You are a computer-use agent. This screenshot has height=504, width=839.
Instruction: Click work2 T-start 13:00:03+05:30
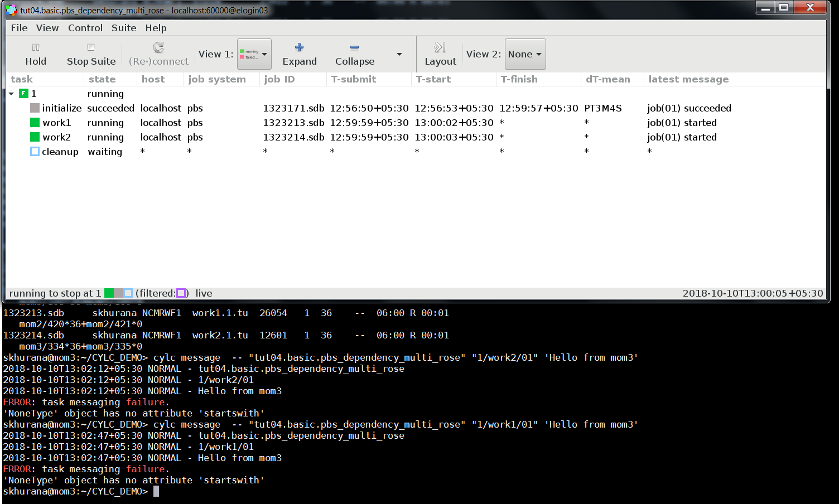pyautogui.click(x=454, y=137)
